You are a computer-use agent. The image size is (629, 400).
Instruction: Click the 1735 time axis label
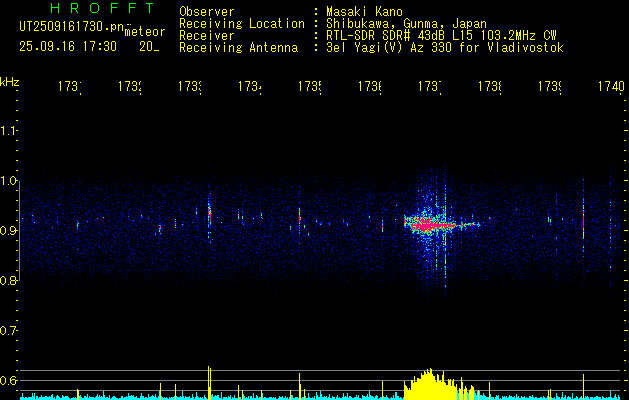coord(310,86)
